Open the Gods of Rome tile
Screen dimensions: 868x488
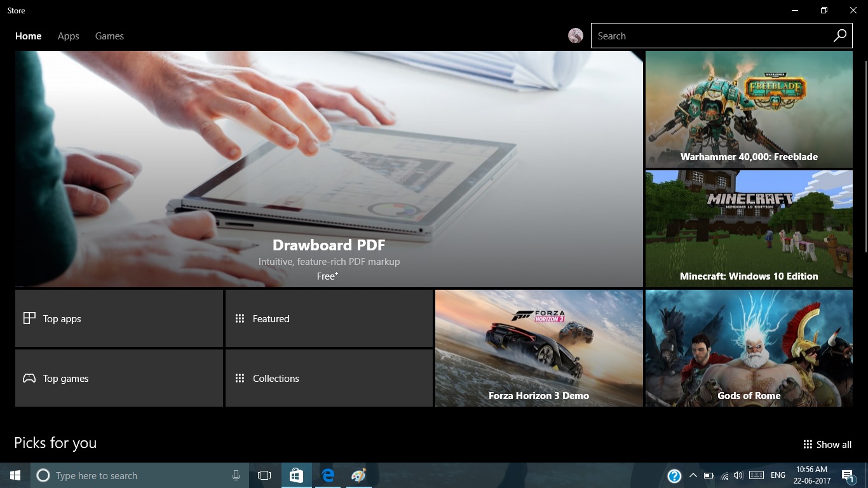point(749,348)
